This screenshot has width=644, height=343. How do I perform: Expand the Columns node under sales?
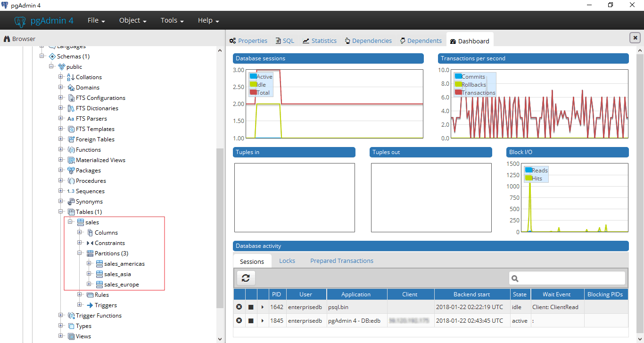coord(80,233)
